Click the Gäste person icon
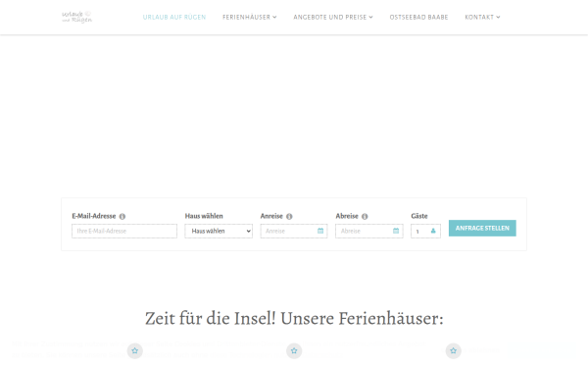Viewport: 588px width, 368px height. [433, 231]
